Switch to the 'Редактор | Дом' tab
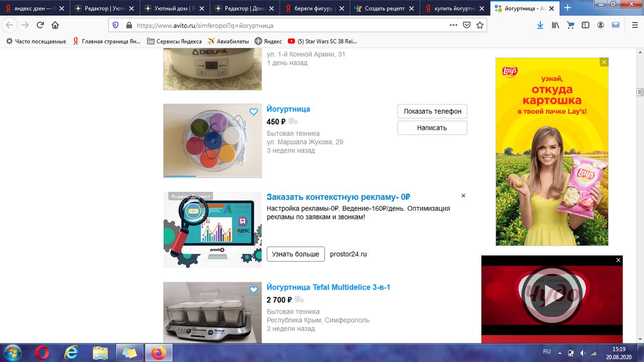The image size is (644, 362). 245,9
